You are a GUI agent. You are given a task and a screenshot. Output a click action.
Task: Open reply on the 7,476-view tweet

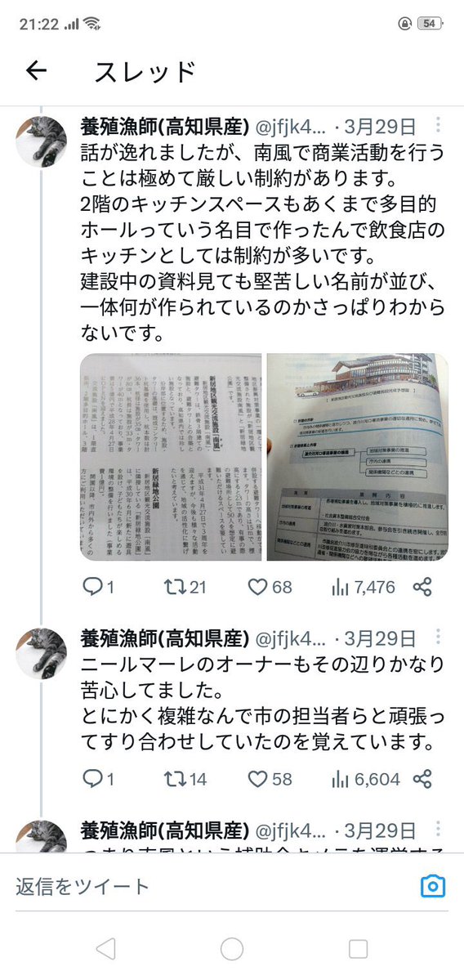(x=98, y=587)
